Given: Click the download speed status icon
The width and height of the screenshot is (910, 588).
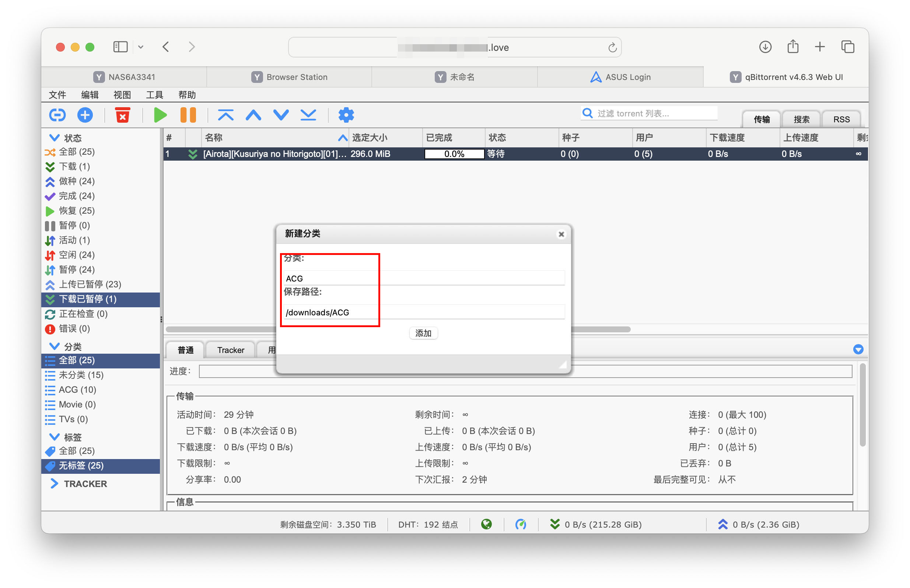Looking at the screenshot, I should (x=554, y=524).
